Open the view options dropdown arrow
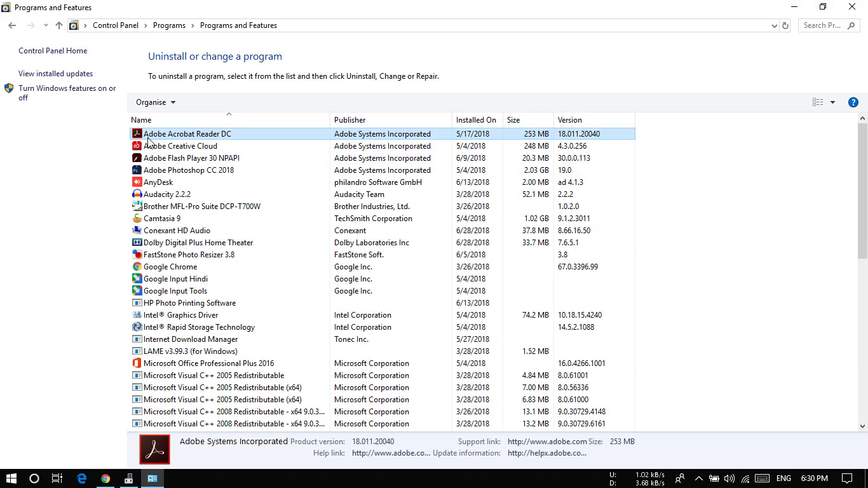The width and height of the screenshot is (868, 488). pos(832,102)
